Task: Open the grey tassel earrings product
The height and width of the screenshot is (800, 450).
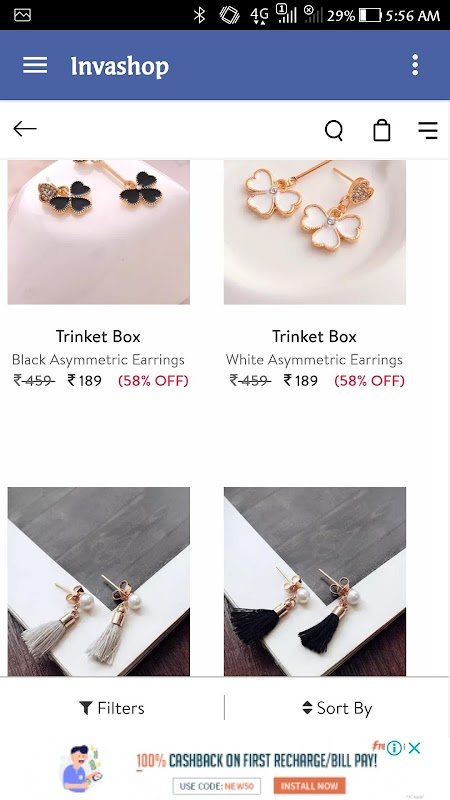Action: pyautogui.click(x=98, y=582)
